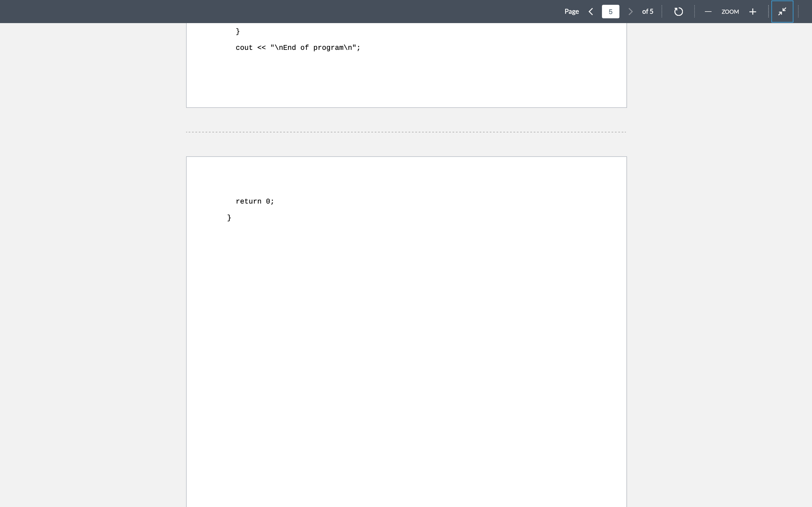Click inside the page number input field
Screen dimensions: 812x507
(610, 11)
